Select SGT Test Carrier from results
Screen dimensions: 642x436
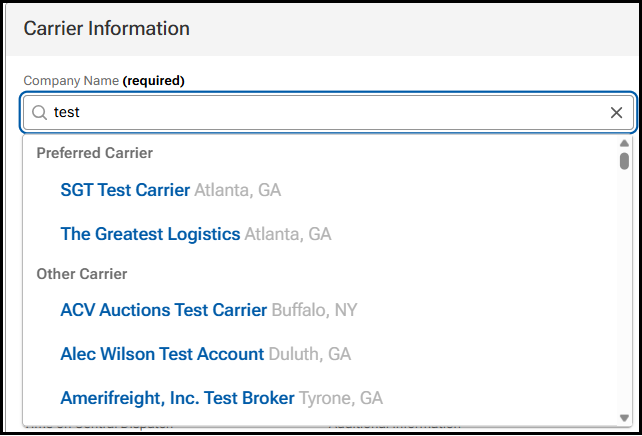pos(125,190)
